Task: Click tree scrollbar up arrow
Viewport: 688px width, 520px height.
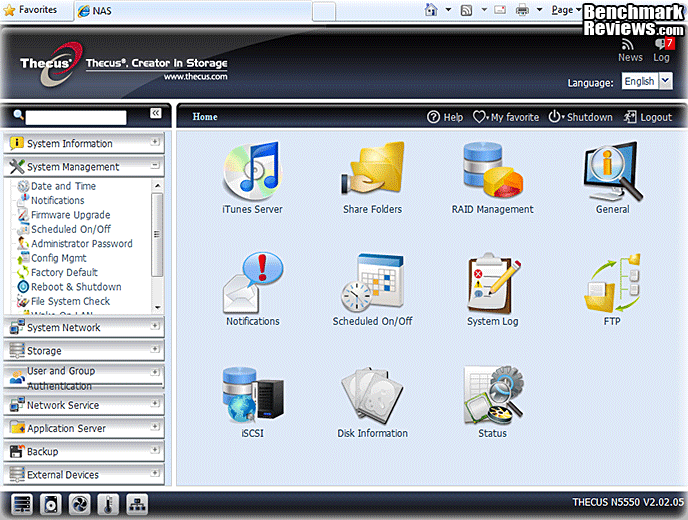Action: 157,186
